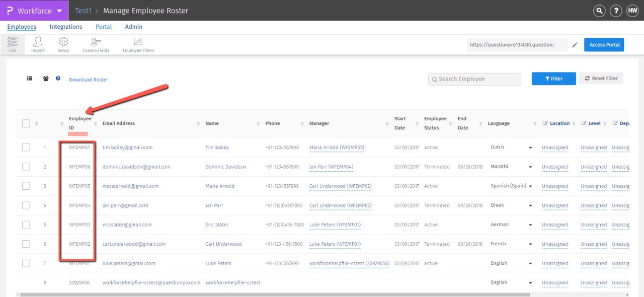The image size is (644, 297).
Task: Click the Access Portal button
Action: point(604,45)
